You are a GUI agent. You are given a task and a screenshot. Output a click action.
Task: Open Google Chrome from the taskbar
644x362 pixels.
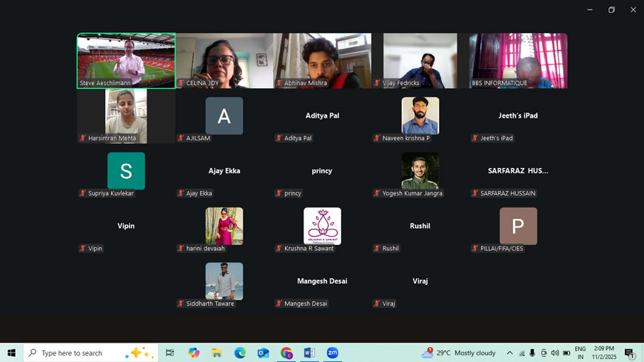(286, 353)
